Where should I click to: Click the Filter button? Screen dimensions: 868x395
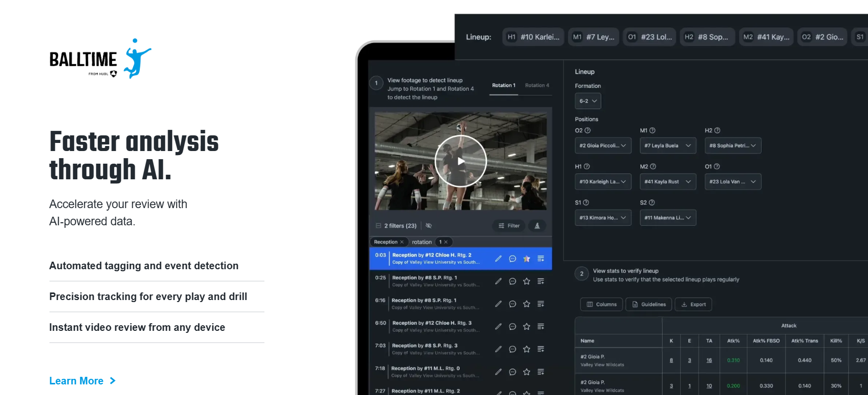509,226
